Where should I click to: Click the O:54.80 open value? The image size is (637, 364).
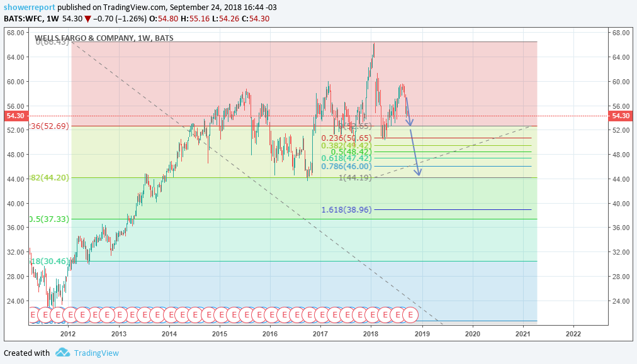(x=163, y=19)
